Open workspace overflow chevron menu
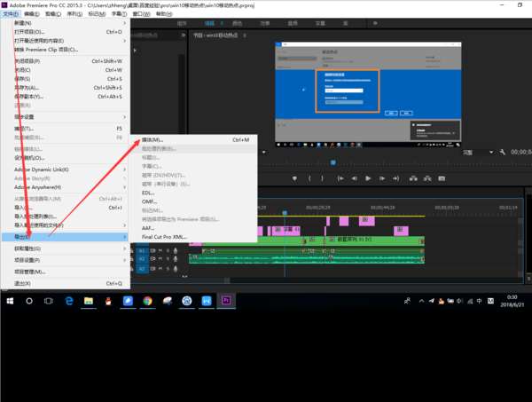 [375, 23]
